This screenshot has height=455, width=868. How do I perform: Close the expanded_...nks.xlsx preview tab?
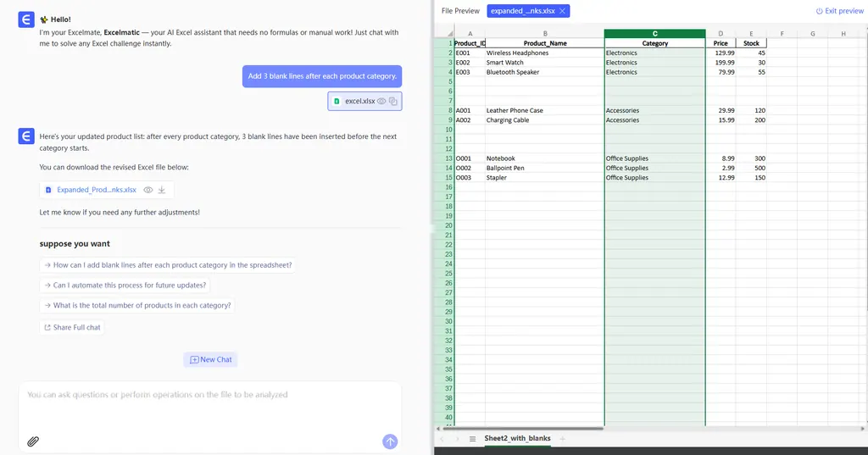pyautogui.click(x=562, y=11)
